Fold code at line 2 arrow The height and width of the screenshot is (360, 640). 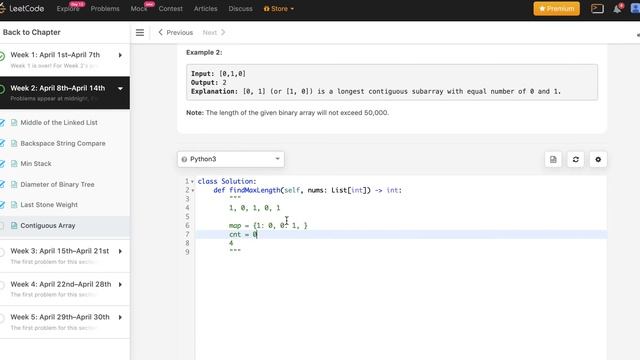193,191
